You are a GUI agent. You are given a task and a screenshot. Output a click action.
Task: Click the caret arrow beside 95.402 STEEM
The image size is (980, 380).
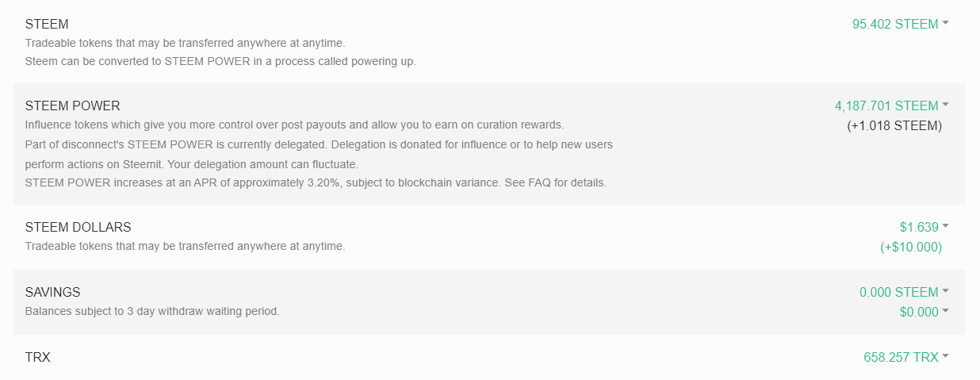[946, 24]
